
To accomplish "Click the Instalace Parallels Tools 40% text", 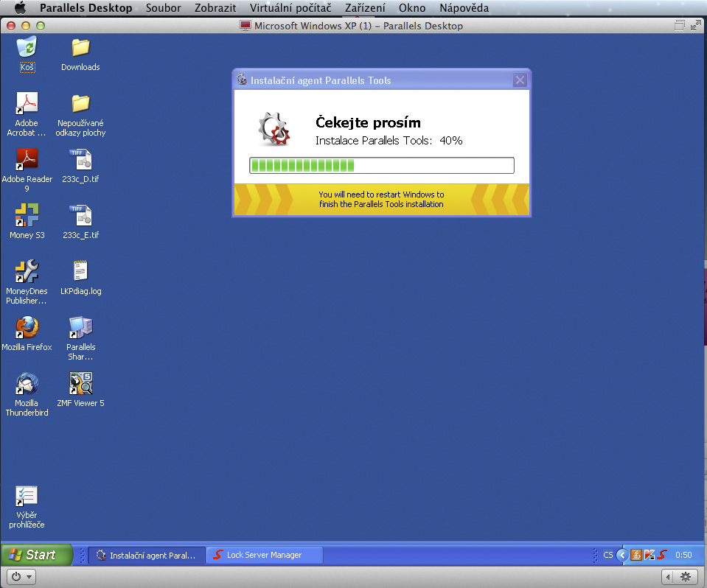I will click(x=389, y=141).
